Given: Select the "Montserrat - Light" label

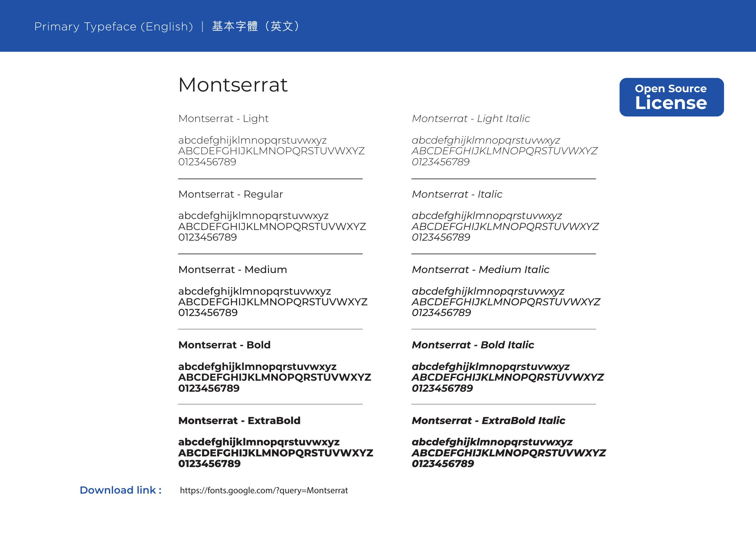Looking at the screenshot, I should 223,119.
